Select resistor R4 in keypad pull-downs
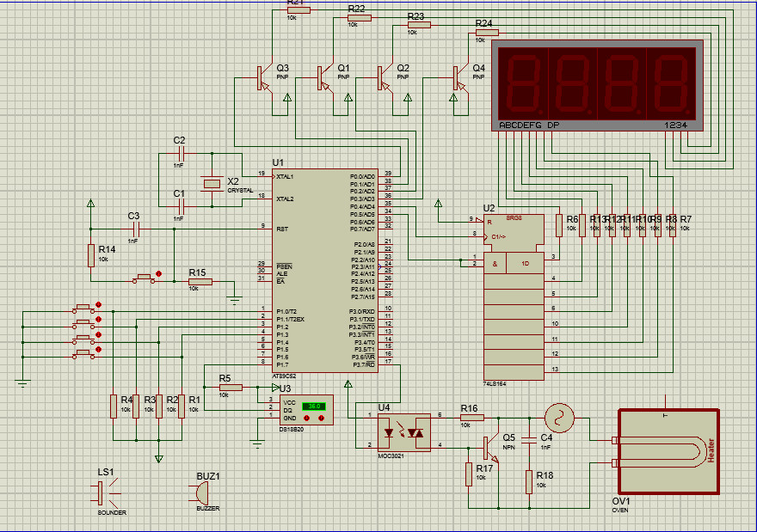Viewport: 757px width, 532px height. pyautogui.click(x=114, y=407)
